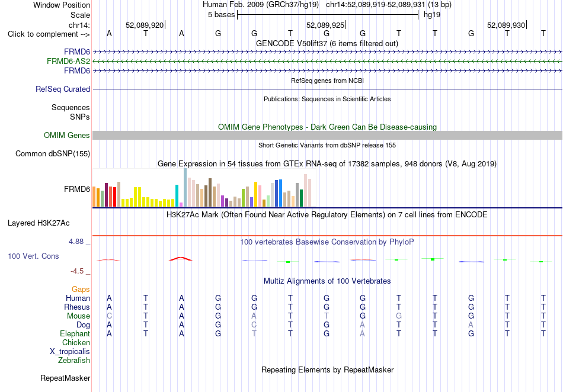This screenshot has width=563, height=392.
Task: Click the 4.88 upper conservation scale value
Action: pyautogui.click(x=76, y=242)
